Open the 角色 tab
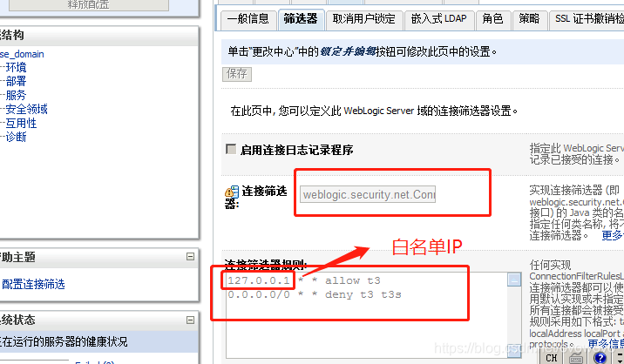The image size is (624, 364). (492, 18)
